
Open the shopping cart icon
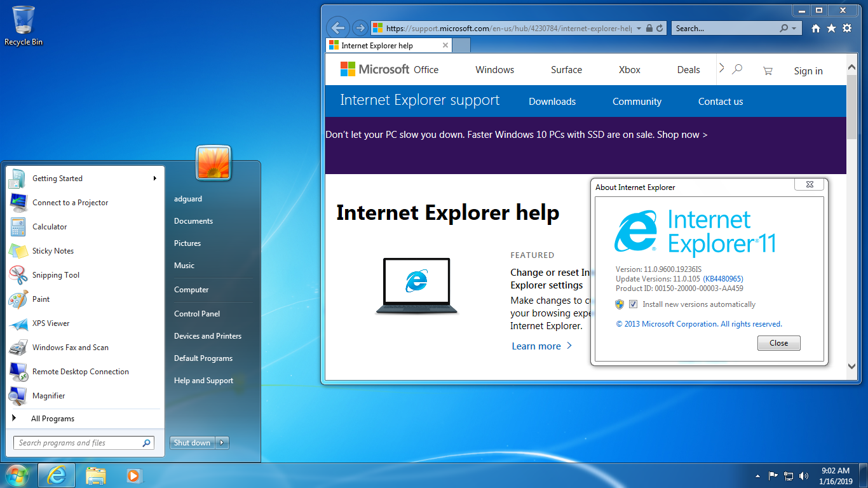click(x=768, y=71)
